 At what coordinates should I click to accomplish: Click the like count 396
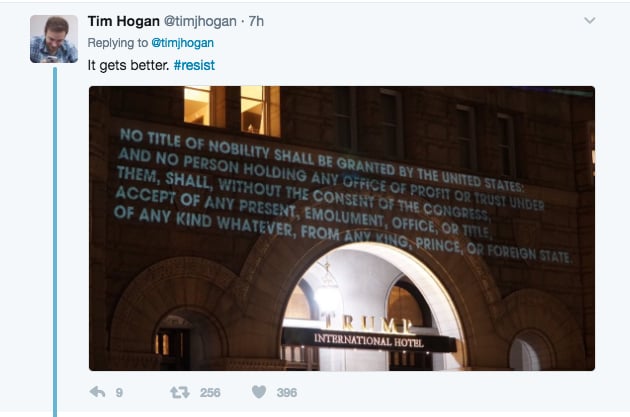287,392
